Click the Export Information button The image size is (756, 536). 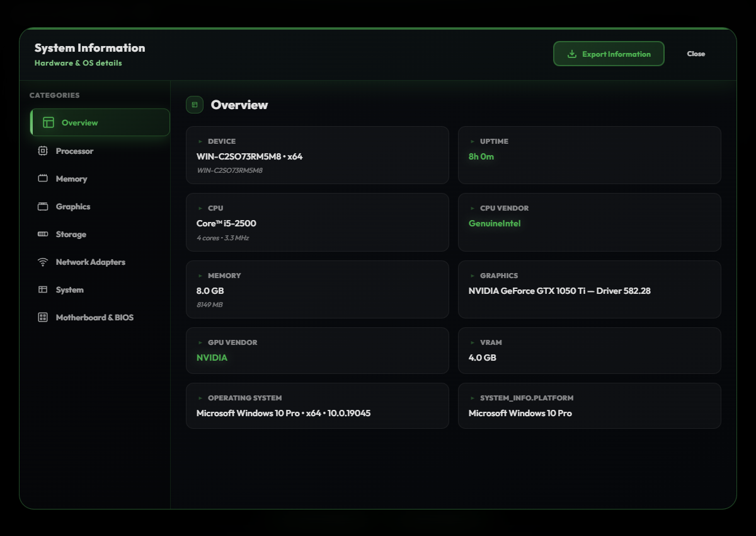(609, 54)
